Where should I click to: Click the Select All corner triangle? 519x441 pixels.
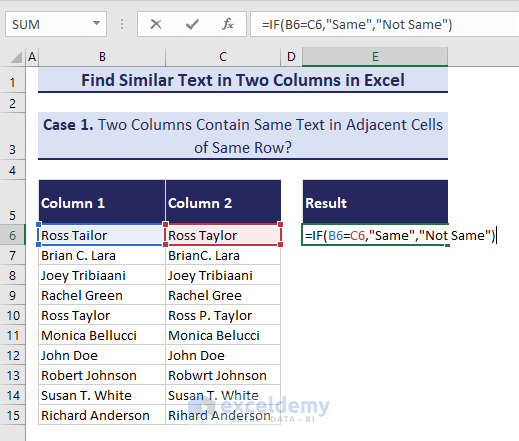point(16,57)
